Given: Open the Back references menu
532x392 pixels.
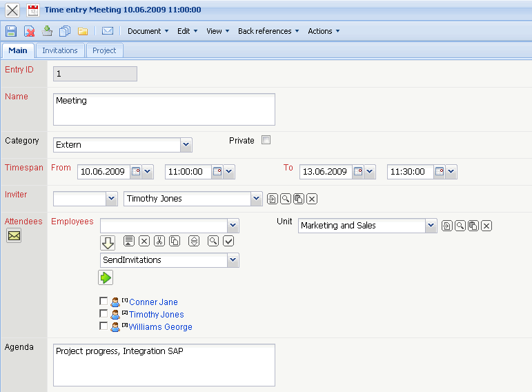Looking at the screenshot, I should (x=268, y=31).
